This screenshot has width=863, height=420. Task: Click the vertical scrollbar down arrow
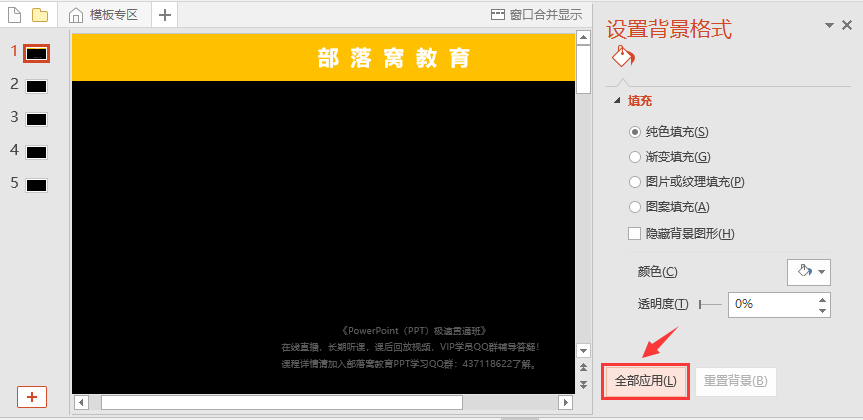pos(583,350)
